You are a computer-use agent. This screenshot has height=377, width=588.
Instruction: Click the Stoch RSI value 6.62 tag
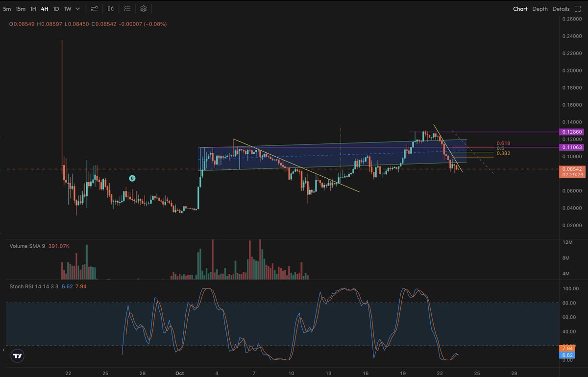click(x=568, y=355)
